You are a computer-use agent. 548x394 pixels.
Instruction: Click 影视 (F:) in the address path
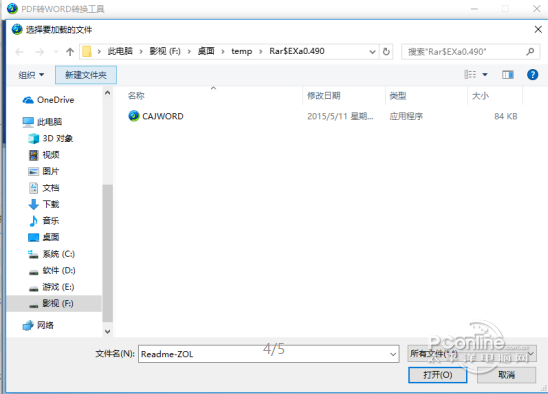coord(165,51)
